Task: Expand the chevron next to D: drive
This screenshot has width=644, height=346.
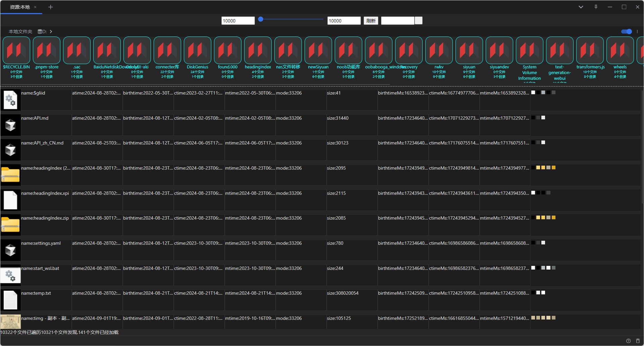Action: [51, 32]
